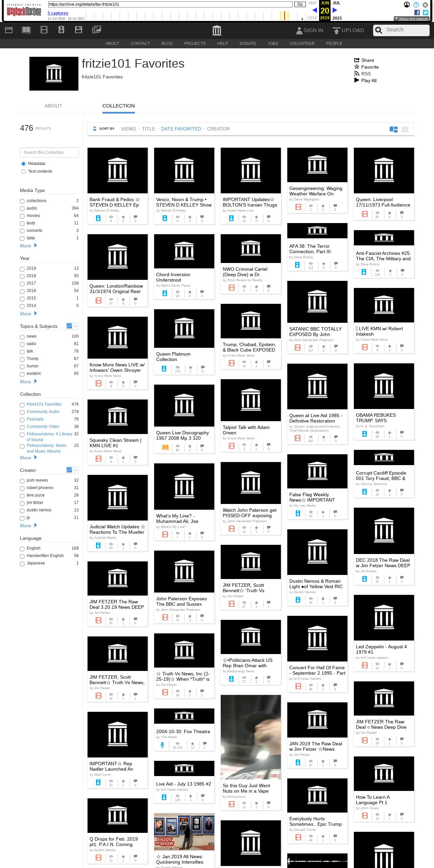Open Topics & Subjects chart icon
The width and height of the screenshot is (434, 868).
point(69,326)
